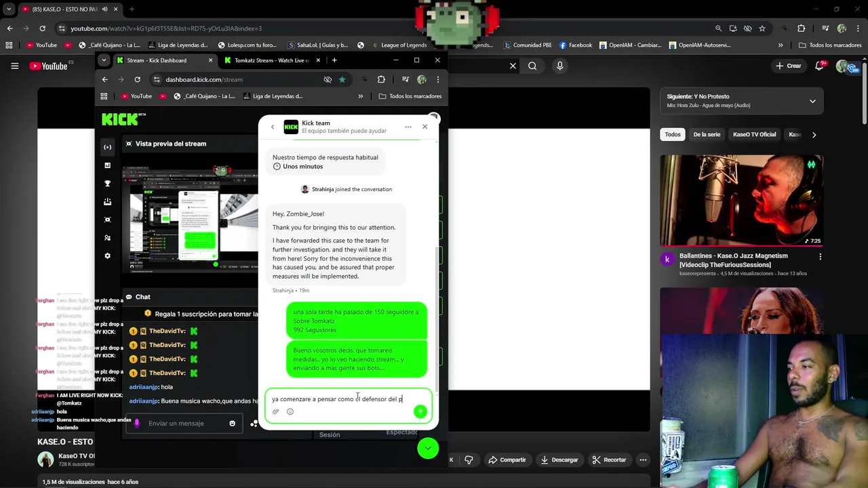Expand bookmarks bar overflow in main window
Screen dimensions: 868x488
click(780, 45)
